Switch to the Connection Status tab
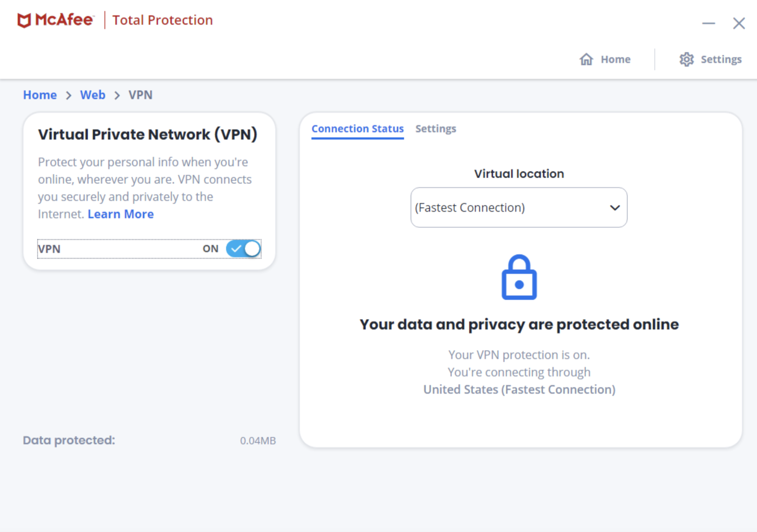Viewport: 757px width, 532px height. [x=358, y=129]
